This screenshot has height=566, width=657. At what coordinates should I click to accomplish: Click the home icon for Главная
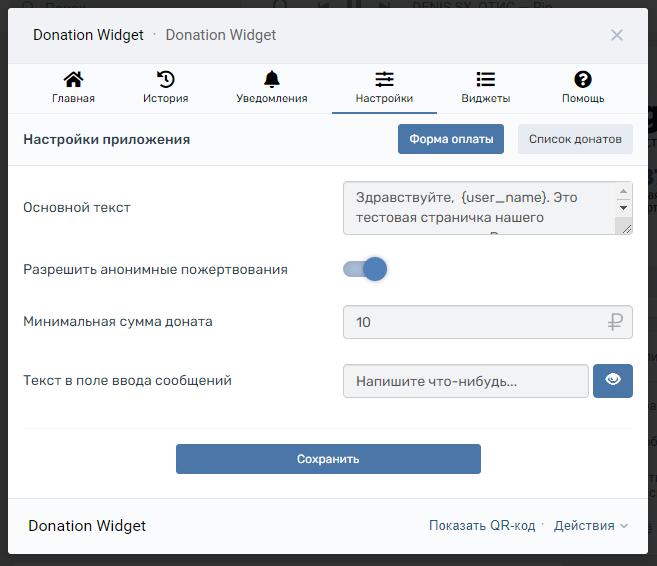[73, 80]
